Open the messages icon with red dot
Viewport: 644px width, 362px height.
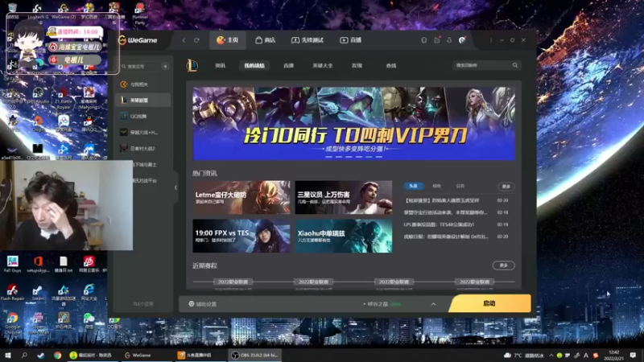[437, 40]
